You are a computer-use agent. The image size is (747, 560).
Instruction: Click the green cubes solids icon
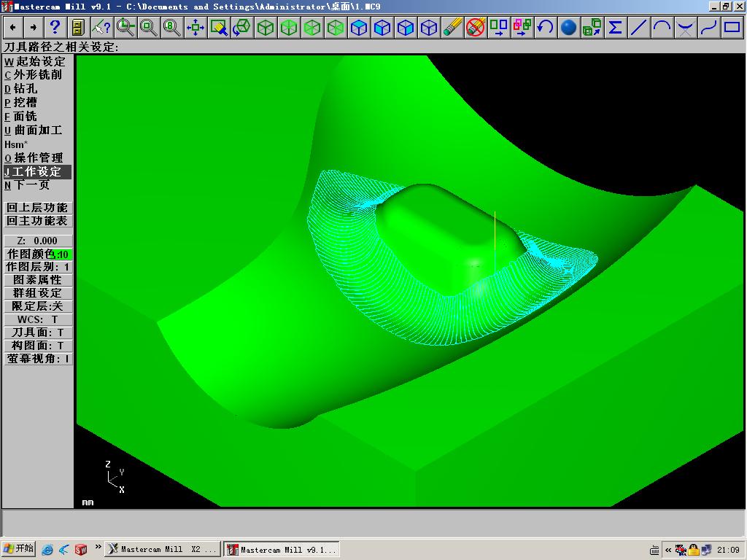click(592, 27)
